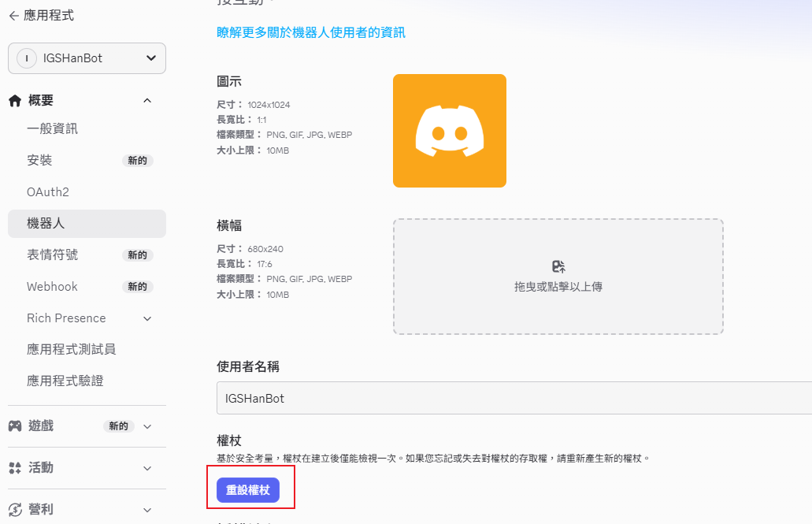812x524 pixels.
Task: Click banner upload area 拖曳或點擊以上傳
Action: point(558,277)
